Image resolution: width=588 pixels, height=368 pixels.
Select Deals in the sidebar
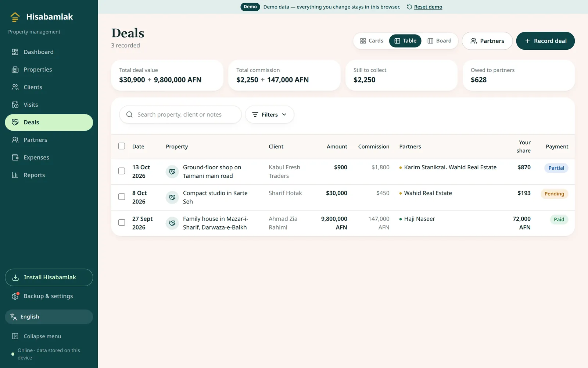(49, 123)
